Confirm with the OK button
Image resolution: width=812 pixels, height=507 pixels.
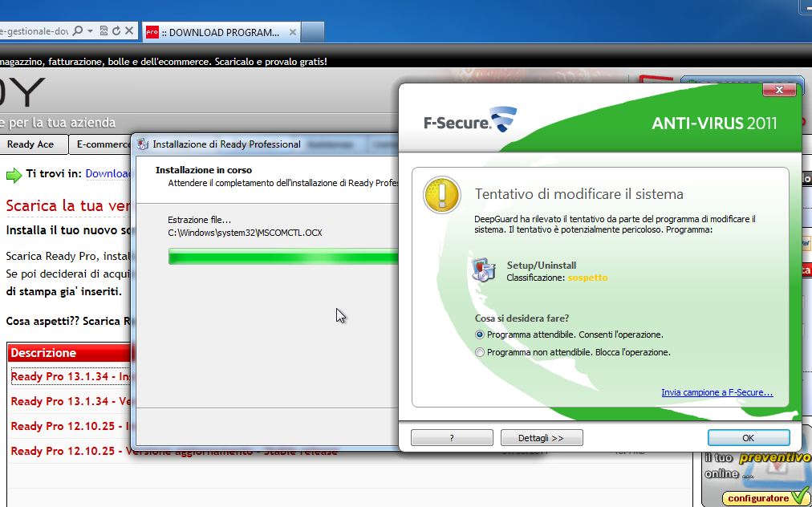click(x=749, y=437)
